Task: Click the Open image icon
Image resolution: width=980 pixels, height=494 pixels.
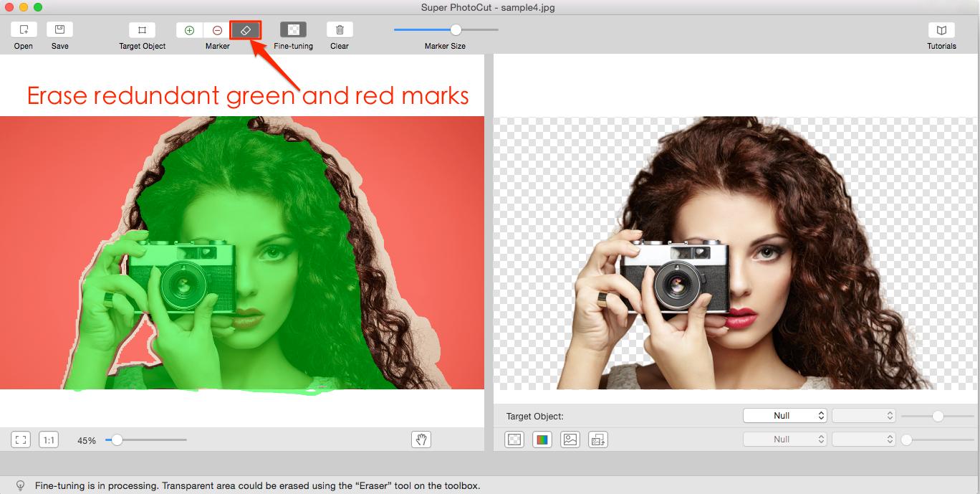Action: coord(24,30)
